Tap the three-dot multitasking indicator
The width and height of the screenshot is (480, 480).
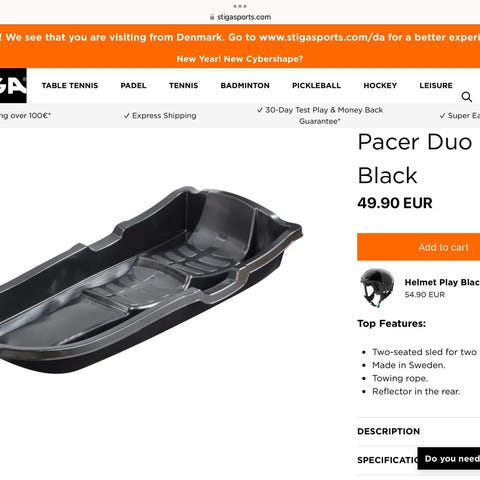click(x=240, y=6)
